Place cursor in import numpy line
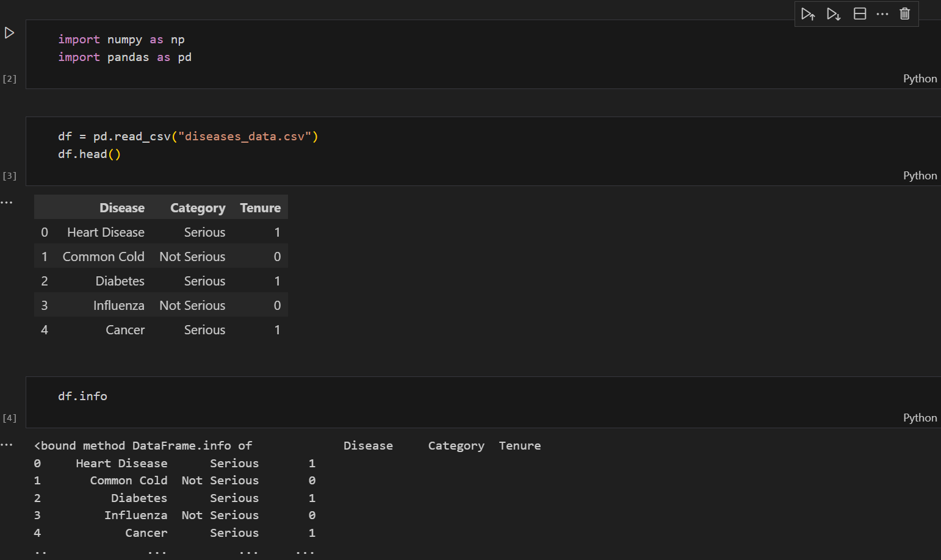The width and height of the screenshot is (941, 560). point(122,39)
